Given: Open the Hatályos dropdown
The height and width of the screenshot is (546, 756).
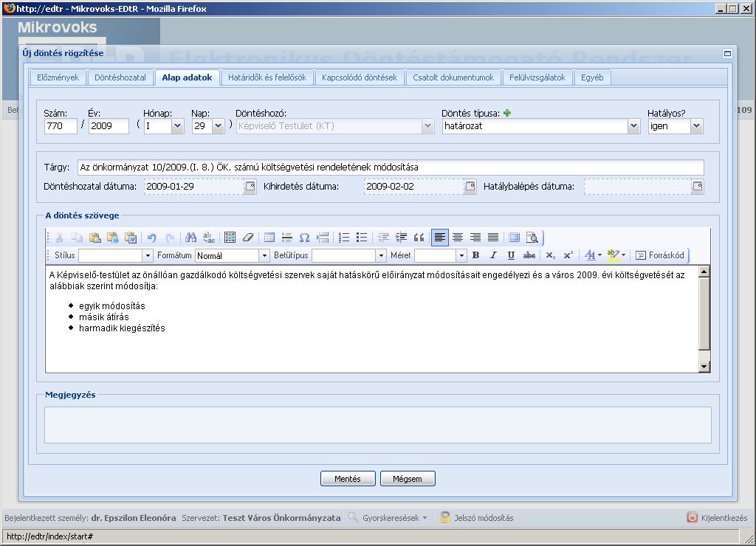Looking at the screenshot, I should (696, 126).
